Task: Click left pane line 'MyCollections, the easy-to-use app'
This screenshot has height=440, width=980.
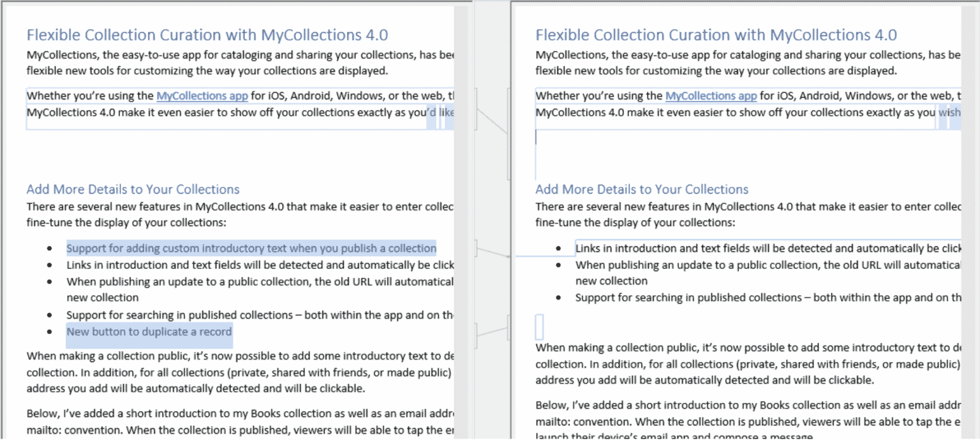Action: 240,55
